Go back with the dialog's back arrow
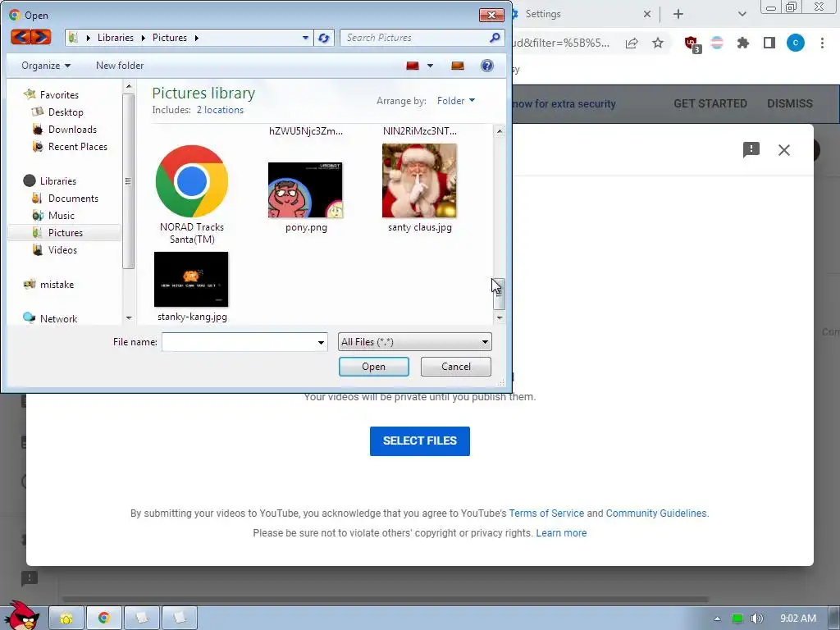 [21, 37]
